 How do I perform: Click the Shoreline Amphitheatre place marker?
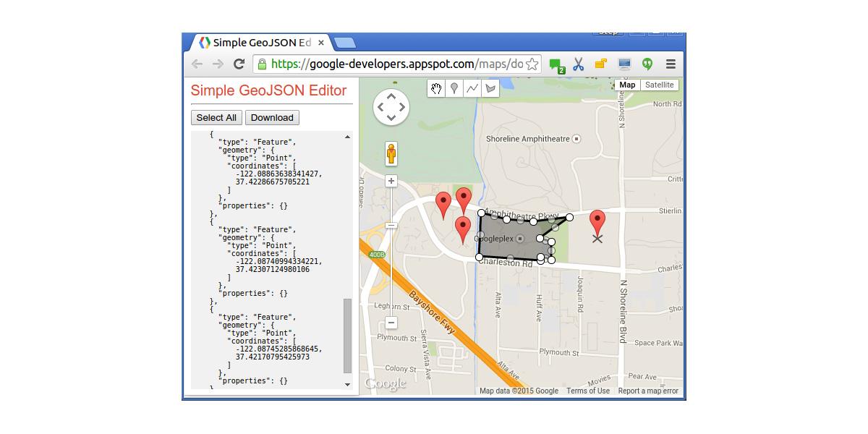(576, 139)
